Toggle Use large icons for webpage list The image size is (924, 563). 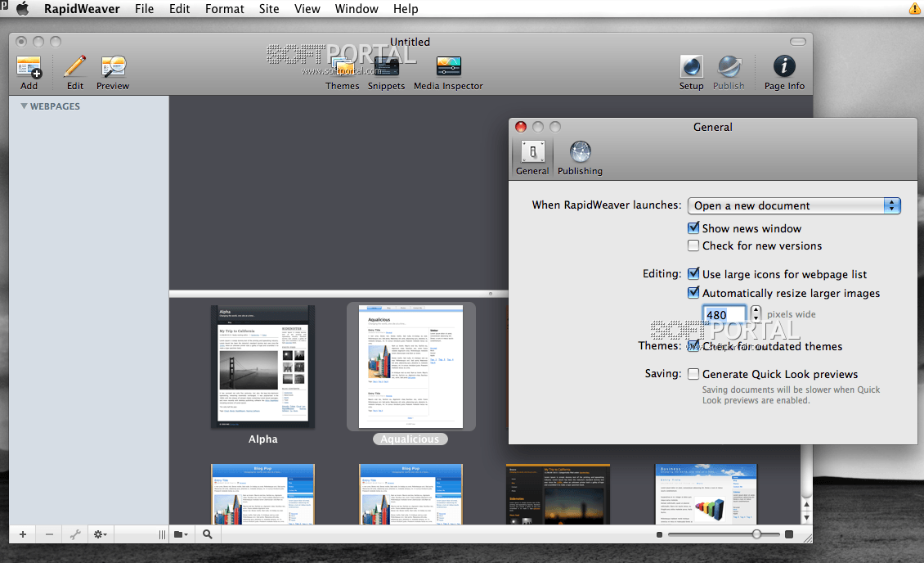coord(693,273)
